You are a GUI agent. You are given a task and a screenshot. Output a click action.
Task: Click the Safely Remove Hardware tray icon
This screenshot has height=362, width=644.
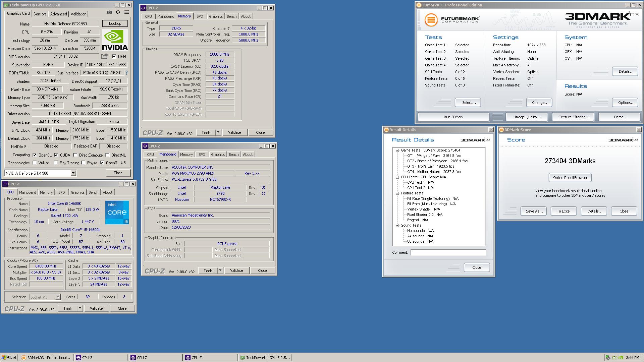(x=608, y=358)
